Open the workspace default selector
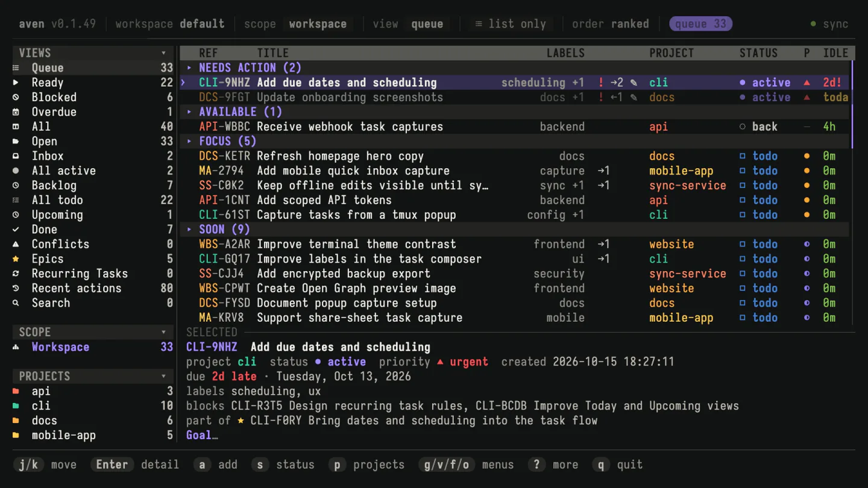 (170, 24)
